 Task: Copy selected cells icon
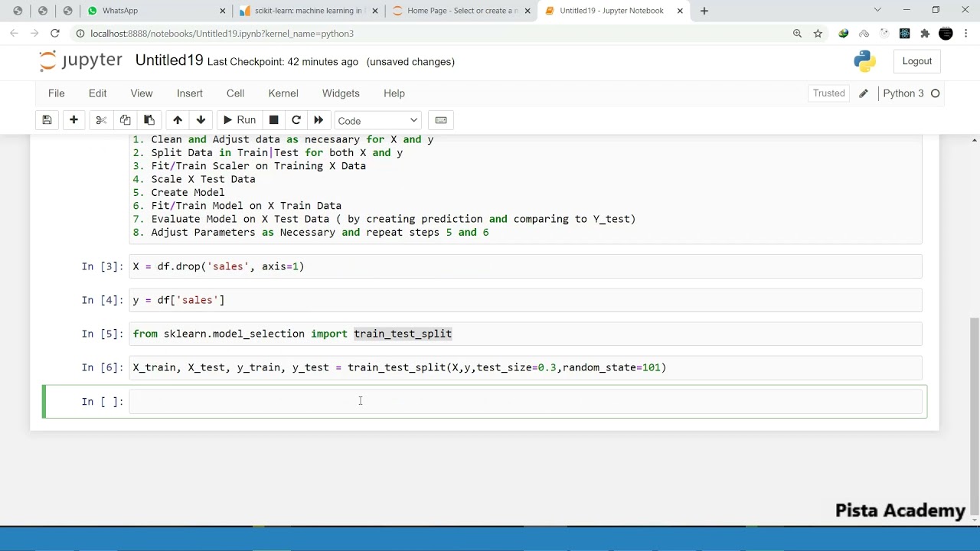pos(126,120)
